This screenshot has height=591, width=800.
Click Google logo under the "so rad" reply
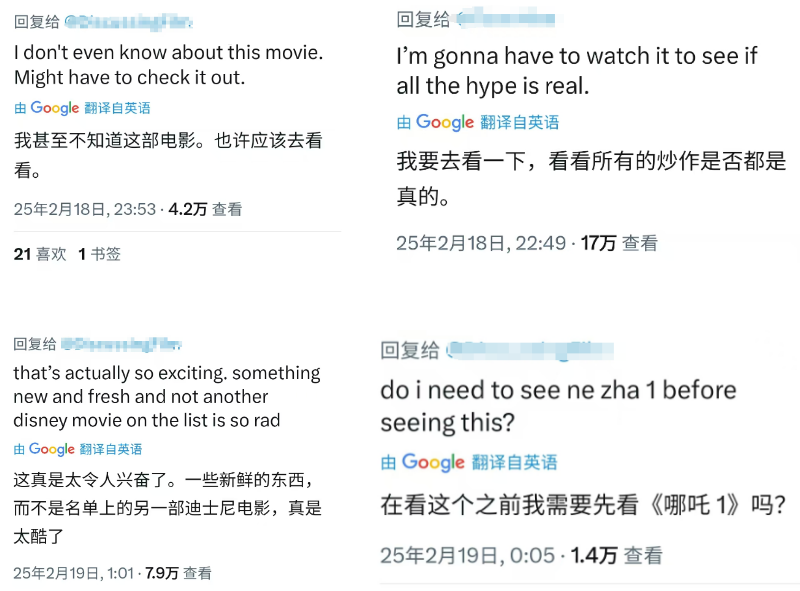point(52,449)
